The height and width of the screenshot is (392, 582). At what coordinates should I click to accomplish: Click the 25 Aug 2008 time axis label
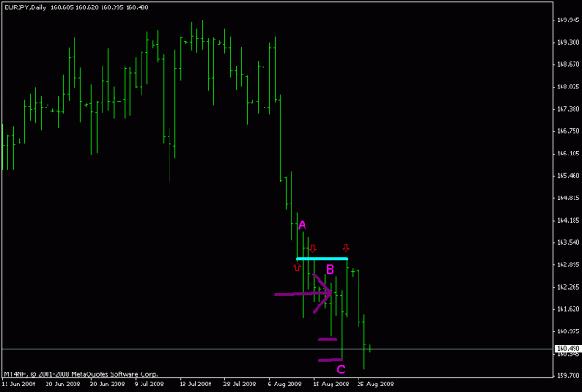(375, 384)
